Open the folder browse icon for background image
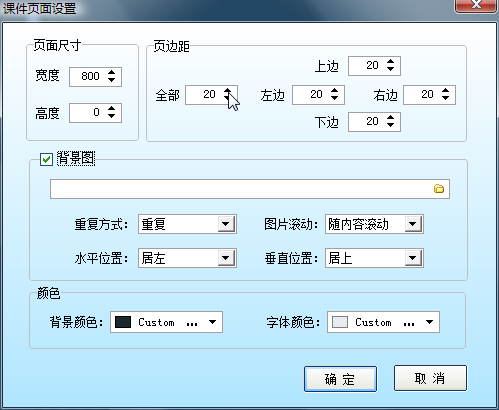The height and width of the screenshot is (410, 499). pos(439,189)
